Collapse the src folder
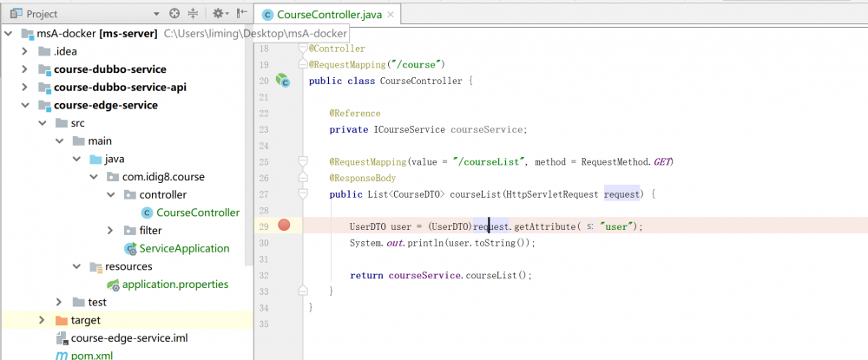868x360 pixels. pos(42,123)
